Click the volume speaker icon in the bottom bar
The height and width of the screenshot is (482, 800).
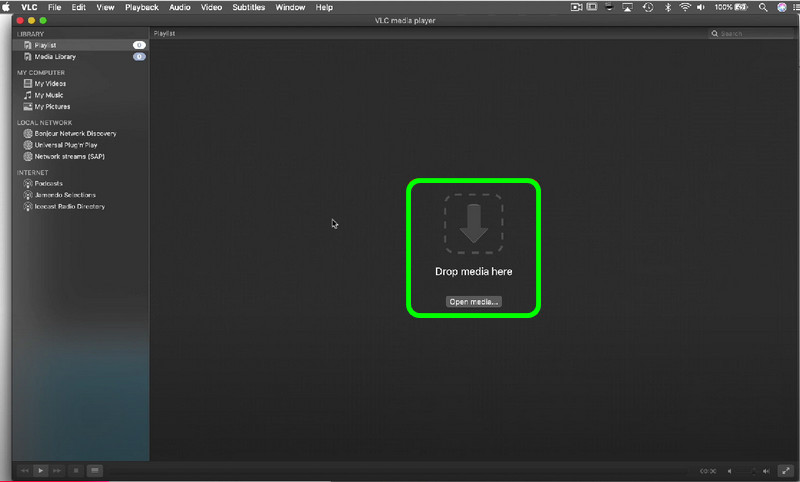coord(729,470)
